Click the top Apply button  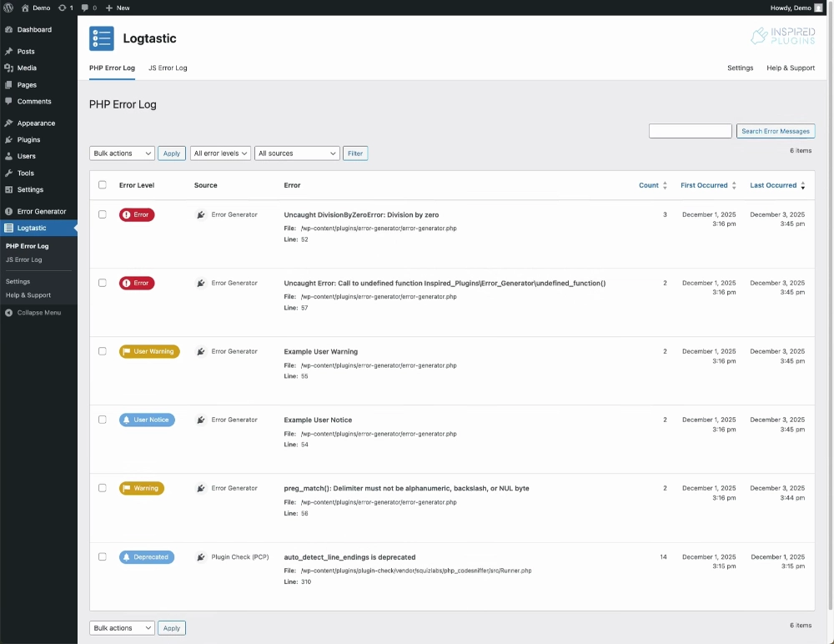[171, 153]
